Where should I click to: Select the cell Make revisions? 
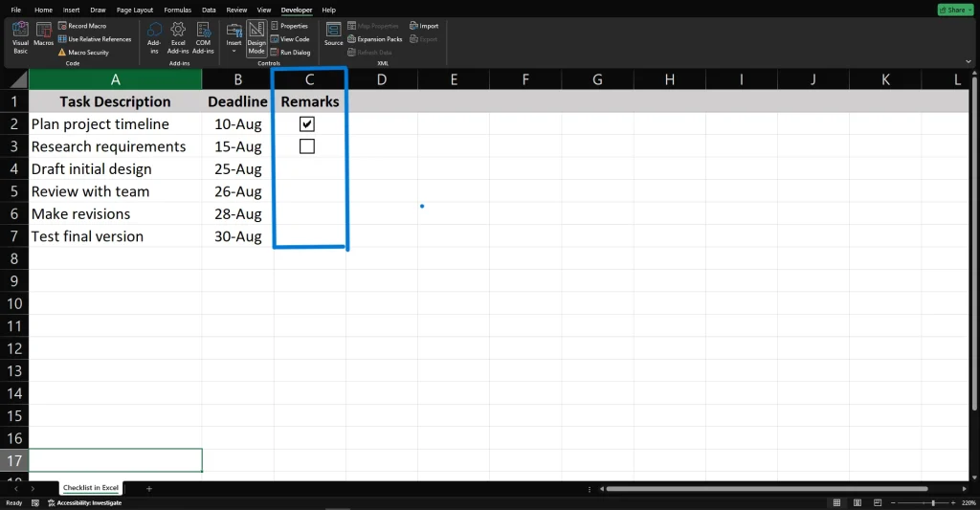pyautogui.click(x=116, y=213)
